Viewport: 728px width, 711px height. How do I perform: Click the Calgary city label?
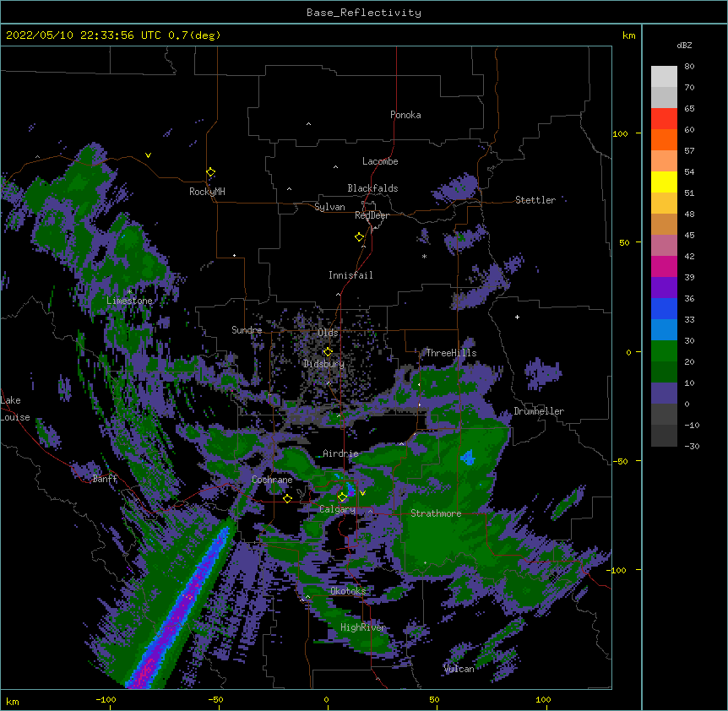338,509
